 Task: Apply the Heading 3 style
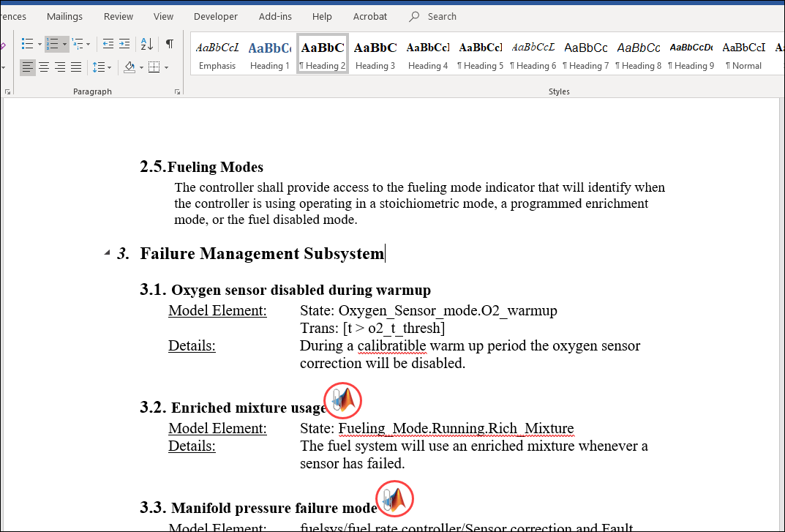(375, 53)
